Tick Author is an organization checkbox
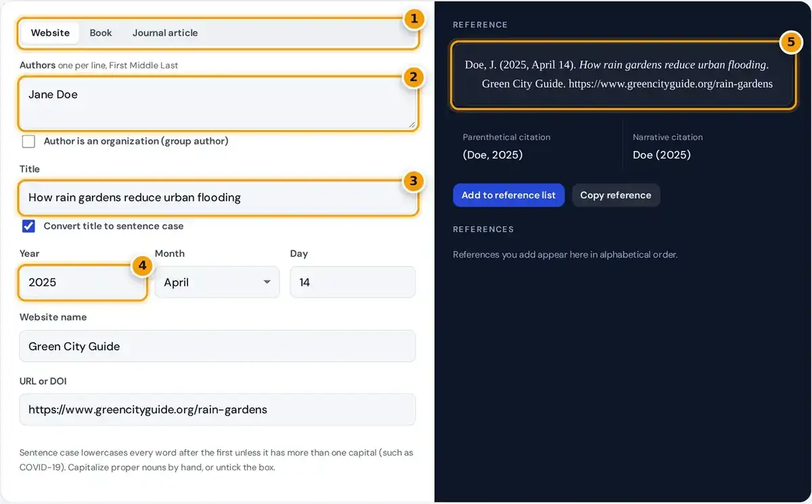 click(28, 141)
